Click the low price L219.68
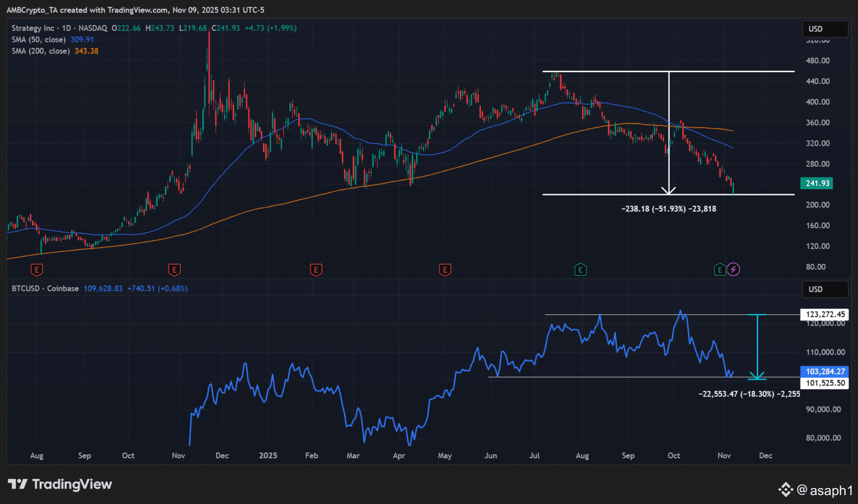 point(193,28)
